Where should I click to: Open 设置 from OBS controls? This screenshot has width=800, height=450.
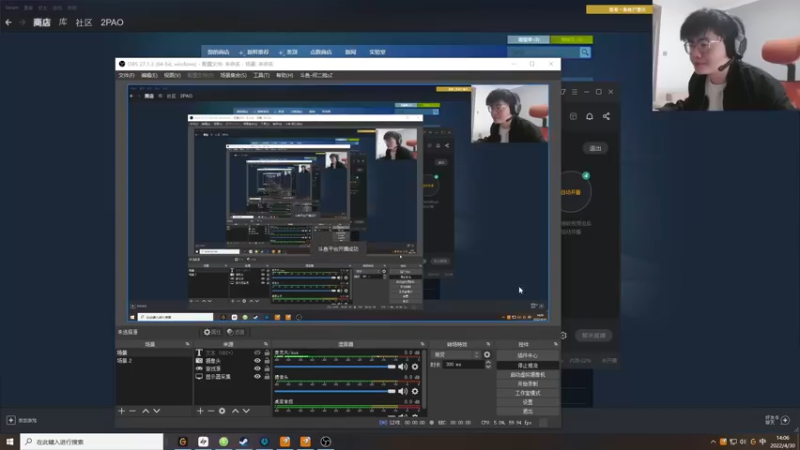coord(528,402)
